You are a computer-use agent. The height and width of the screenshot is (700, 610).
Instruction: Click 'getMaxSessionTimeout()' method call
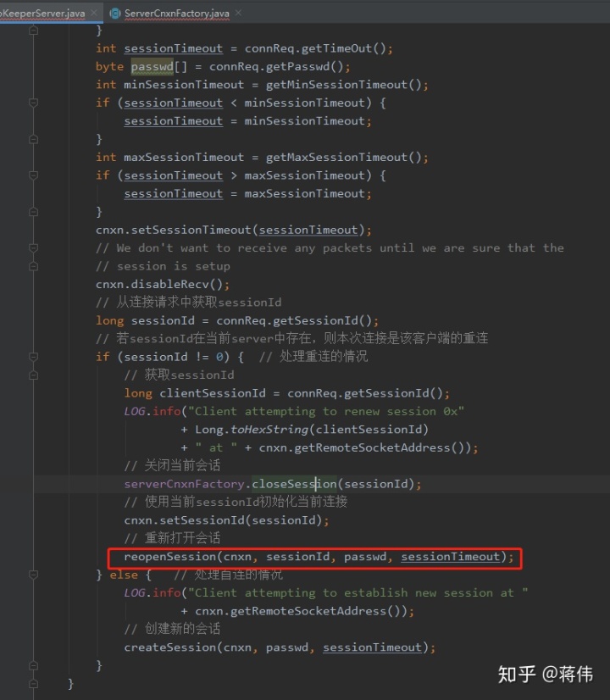pyautogui.click(x=344, y=157)
